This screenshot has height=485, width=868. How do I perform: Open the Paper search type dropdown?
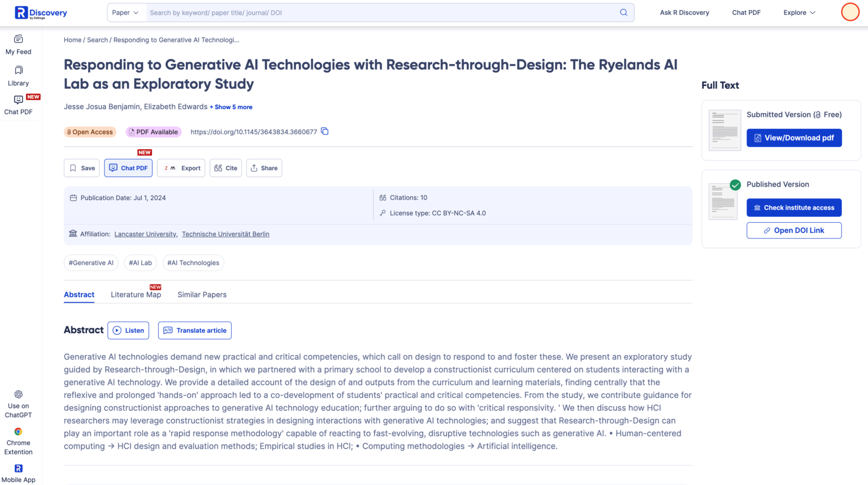(125, 12)
